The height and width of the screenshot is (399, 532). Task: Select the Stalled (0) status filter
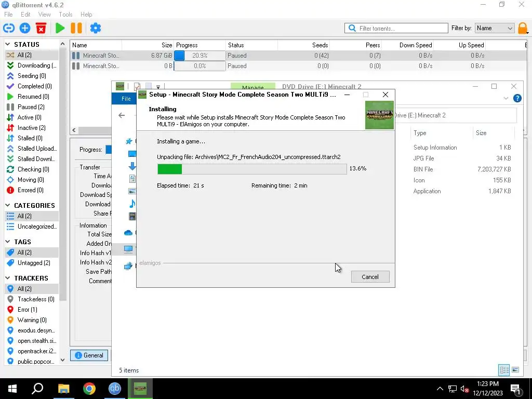coord(32,138)
